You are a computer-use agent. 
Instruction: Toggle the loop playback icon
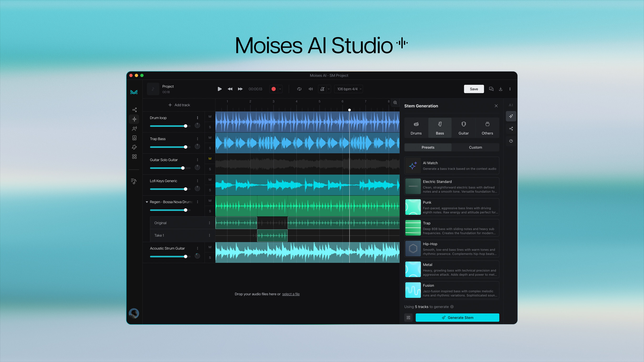point(299,89)
